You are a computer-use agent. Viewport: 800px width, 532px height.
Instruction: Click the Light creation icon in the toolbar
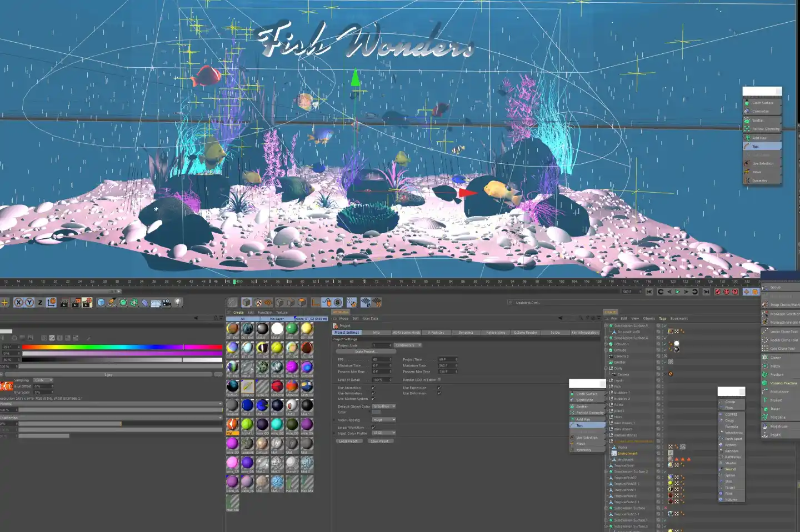click(178, 303)
